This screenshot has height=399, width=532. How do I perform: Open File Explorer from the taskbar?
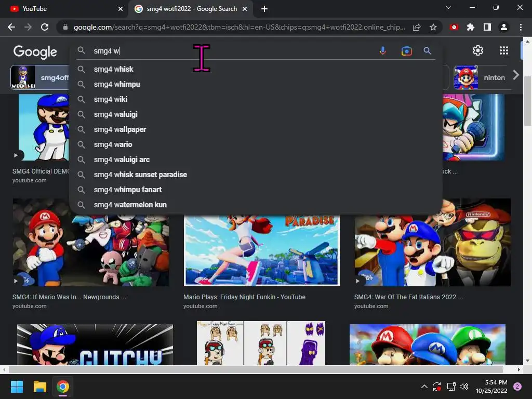pos(39,387)
